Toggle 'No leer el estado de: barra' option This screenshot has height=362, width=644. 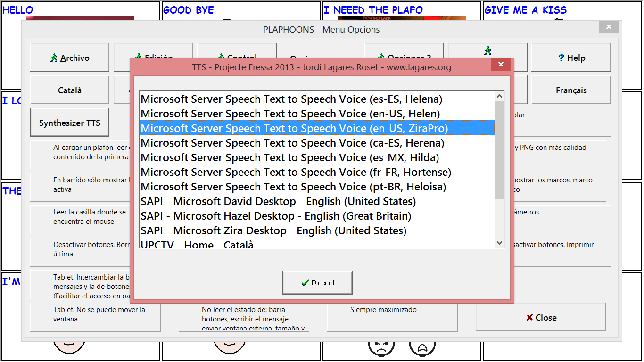pyautogui.click(x=244, y=317)
